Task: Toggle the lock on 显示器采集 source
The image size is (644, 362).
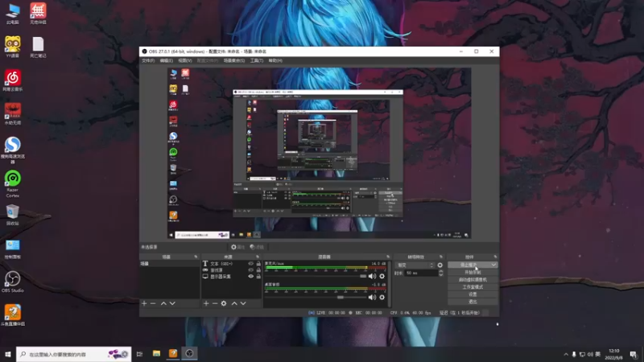Action: [x=258, y=276]
